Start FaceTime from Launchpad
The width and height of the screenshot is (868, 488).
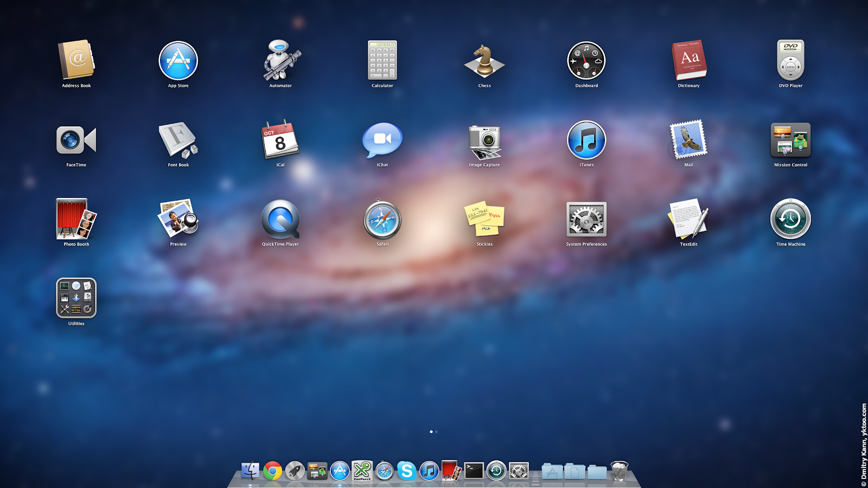(76, 140)
